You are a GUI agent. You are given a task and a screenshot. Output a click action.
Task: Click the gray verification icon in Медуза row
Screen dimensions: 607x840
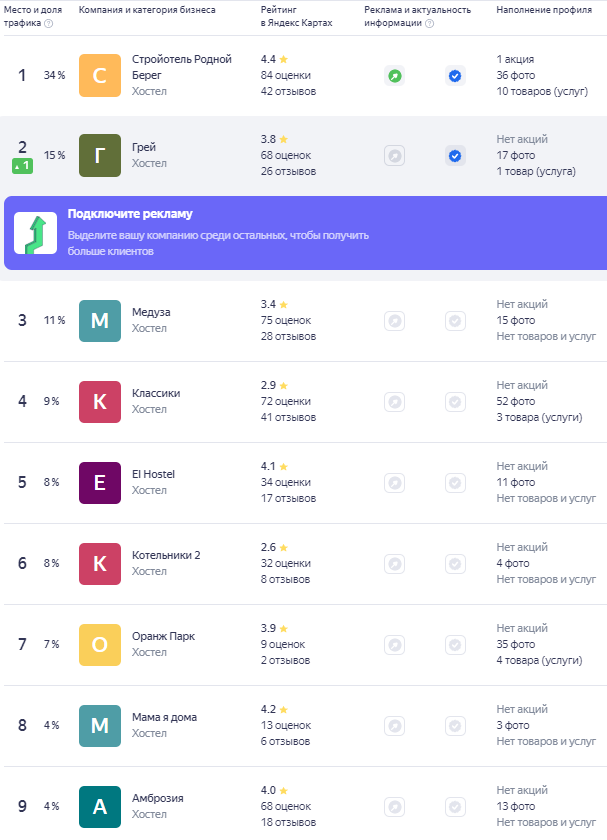pyautogui.click(x=455, y=321)
